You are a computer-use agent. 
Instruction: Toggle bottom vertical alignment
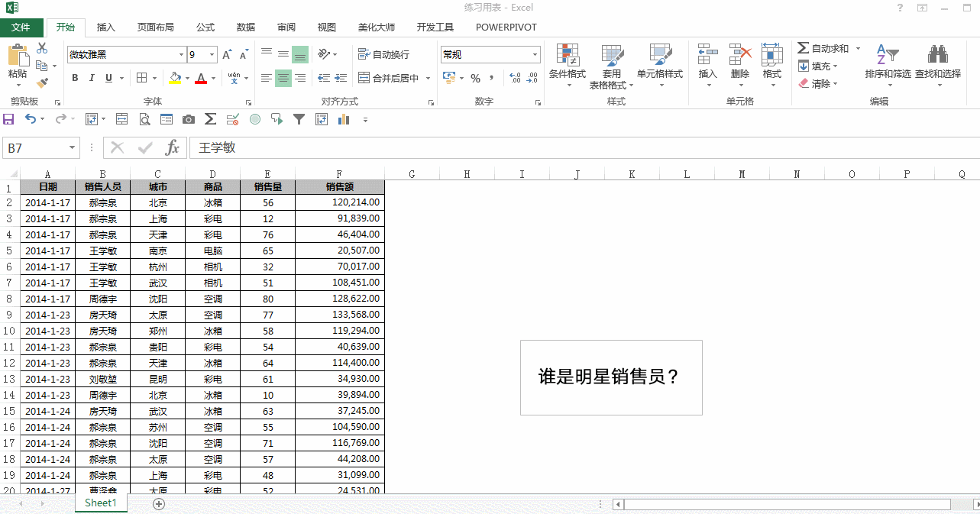pyautogui.click(x=300, y=54)
